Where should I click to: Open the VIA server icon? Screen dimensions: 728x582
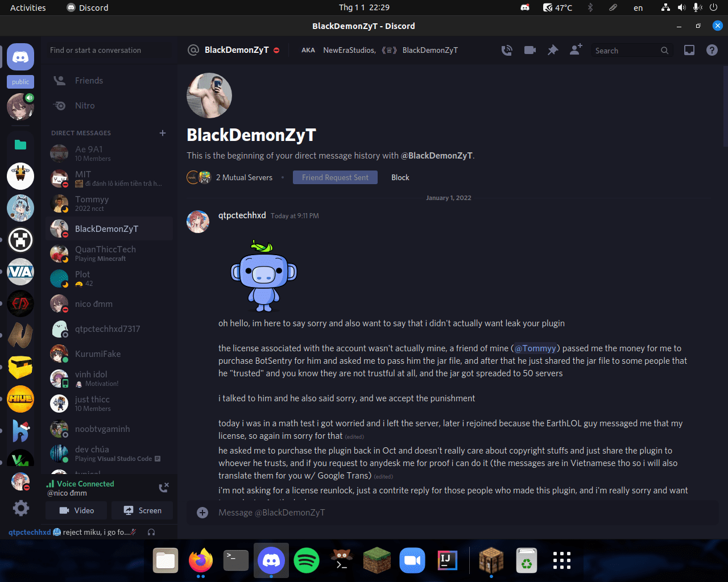[20, 272]
